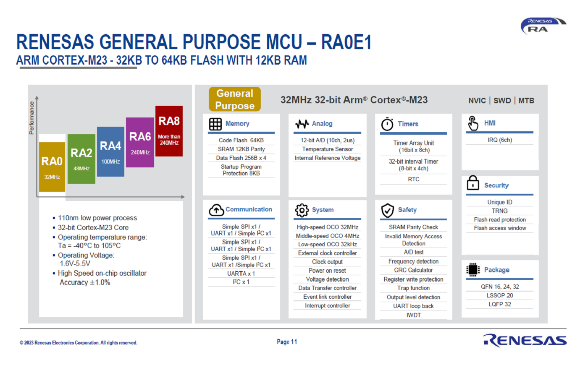Screen dimensions: 588x365
Task: Select the RA6 240MHz purple bar
Action: pos(140,142)
